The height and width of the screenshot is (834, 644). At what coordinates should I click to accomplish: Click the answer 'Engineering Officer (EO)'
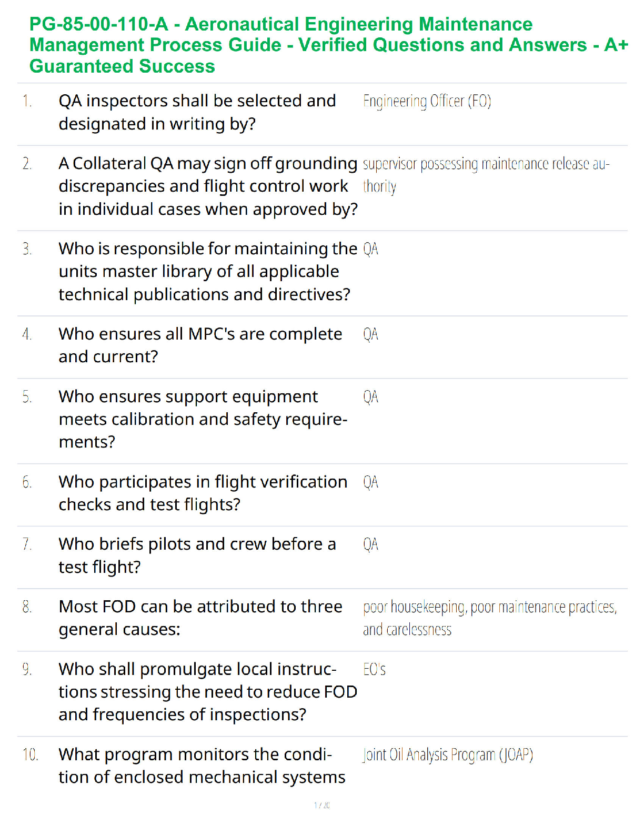tap(427, 101)
